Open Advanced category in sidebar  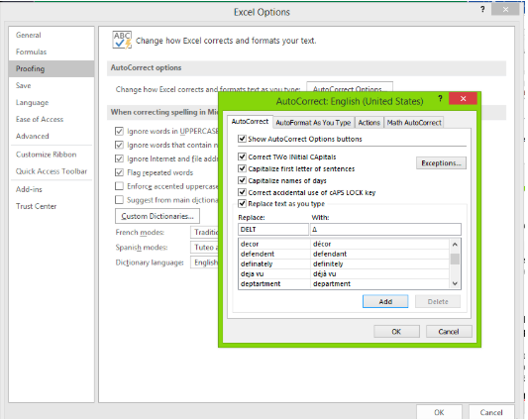pos(52,136)
